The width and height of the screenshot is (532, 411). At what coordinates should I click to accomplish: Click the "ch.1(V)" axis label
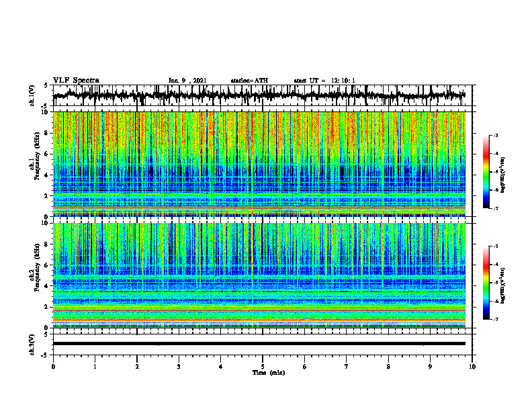(x=32, y=95)
